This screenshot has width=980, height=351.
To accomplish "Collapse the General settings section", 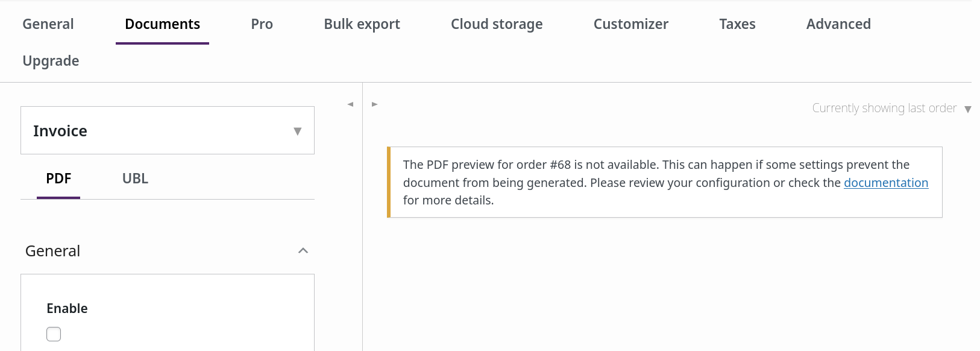I will pyautogui.click(x=304, y=250).
